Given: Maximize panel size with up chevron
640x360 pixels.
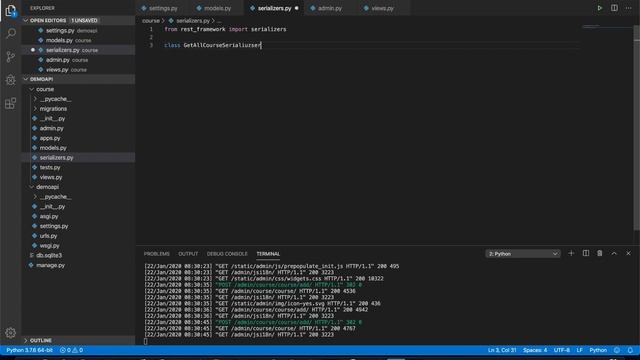Looking at the screenshot, I should 614,253.
